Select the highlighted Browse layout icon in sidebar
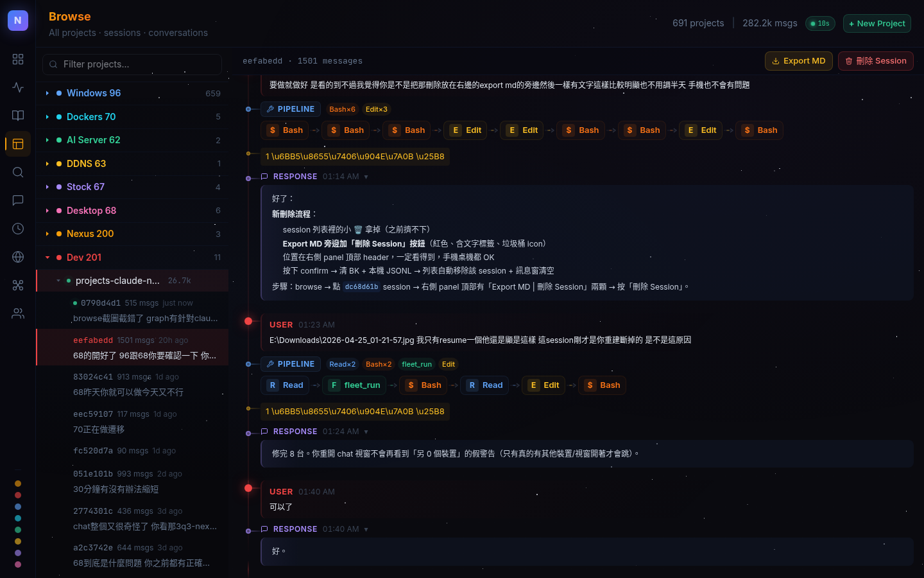Image resolution: width=924 pixels, height=578 pixels. click(18, 144)
